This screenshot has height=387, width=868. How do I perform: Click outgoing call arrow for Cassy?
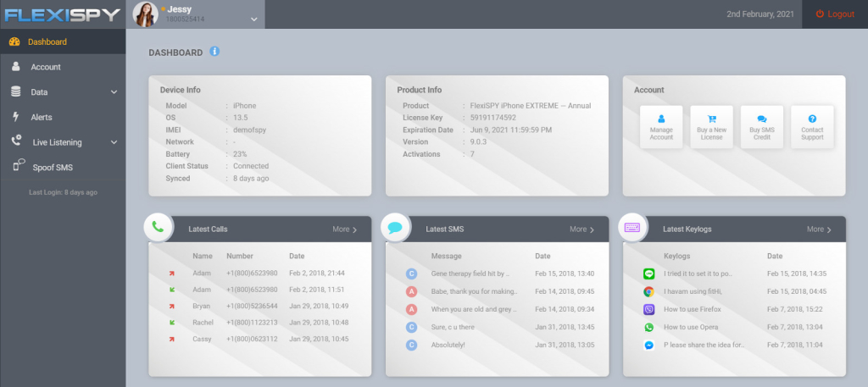172,339
